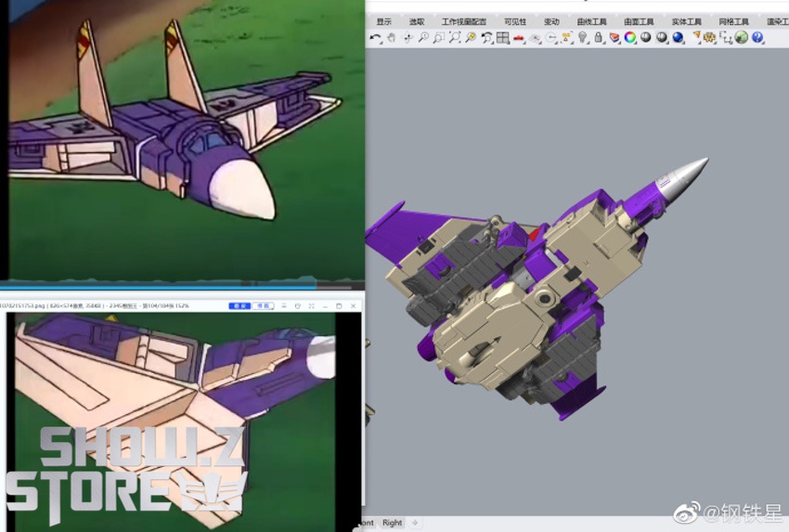The height and width of the screenshot is (532, 789).
Task: Open the 实体工具 toolbar tab
Action: (686, 21)
